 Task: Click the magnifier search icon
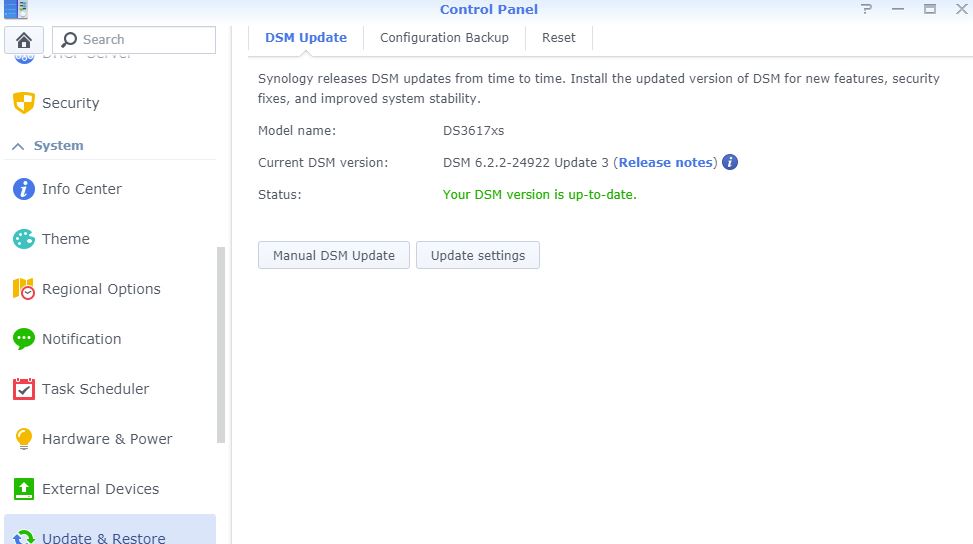point(69,40)
